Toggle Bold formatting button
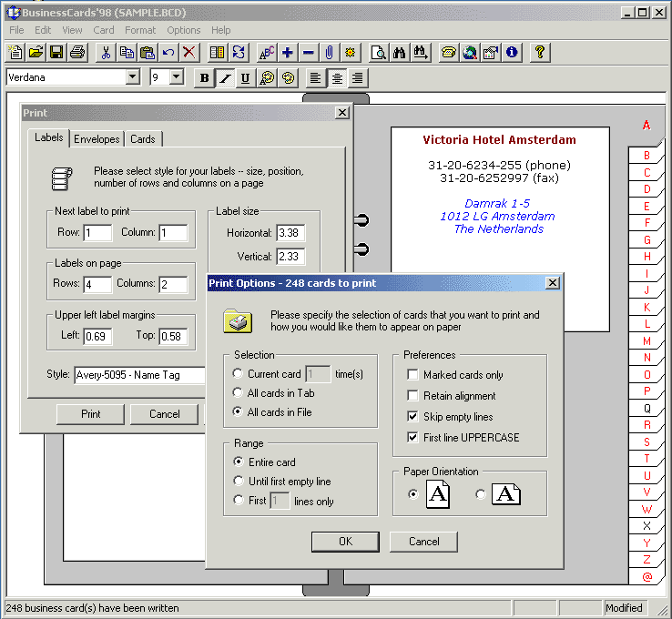 (205, 78)
